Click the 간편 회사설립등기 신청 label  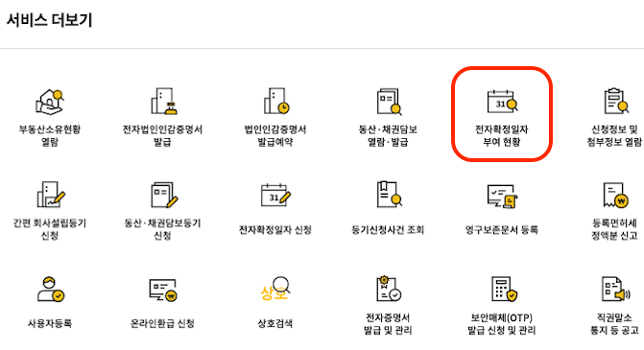(x=50, y=229)
